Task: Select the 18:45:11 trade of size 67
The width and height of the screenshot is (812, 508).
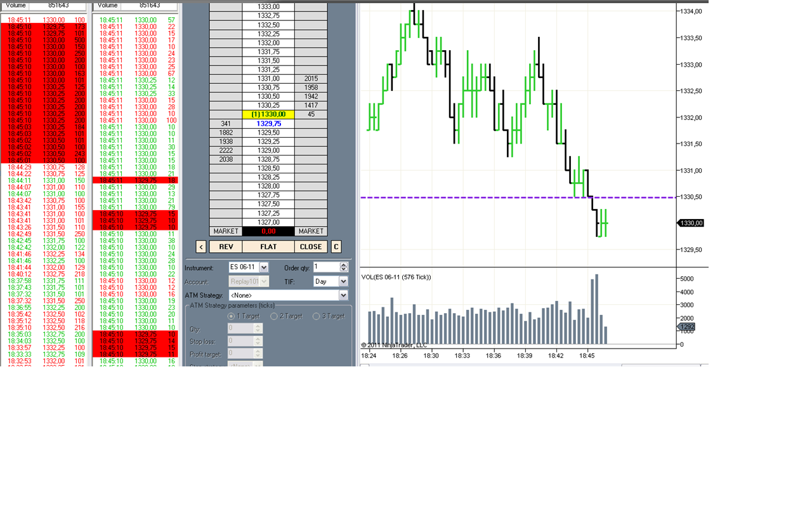Action: [136, 74]
